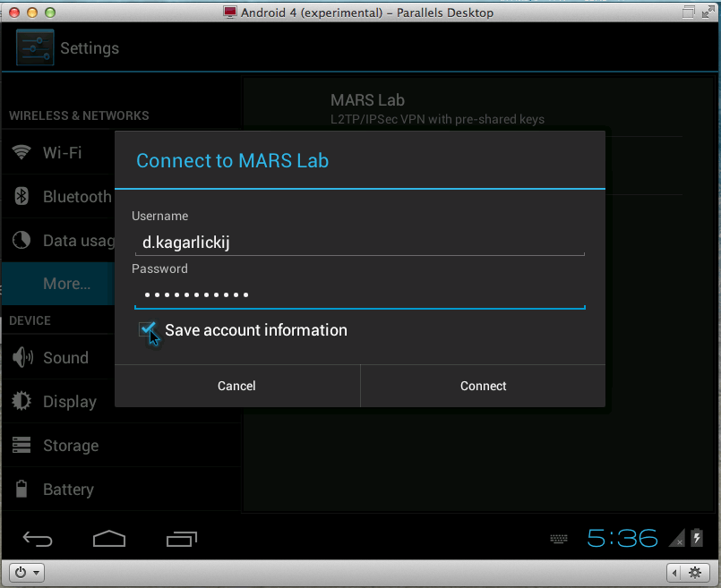Open Sound settings item
The width and height of the screenshot is (721, 588).
coord(58,357)
